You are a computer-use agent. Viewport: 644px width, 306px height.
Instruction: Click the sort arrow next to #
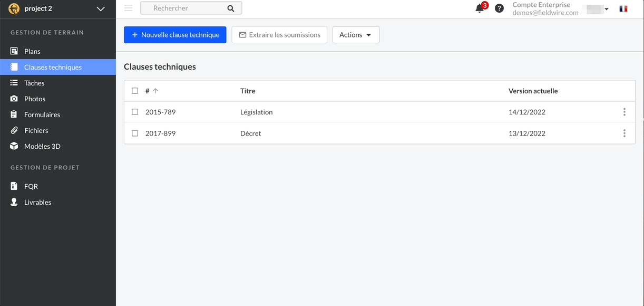155,91
